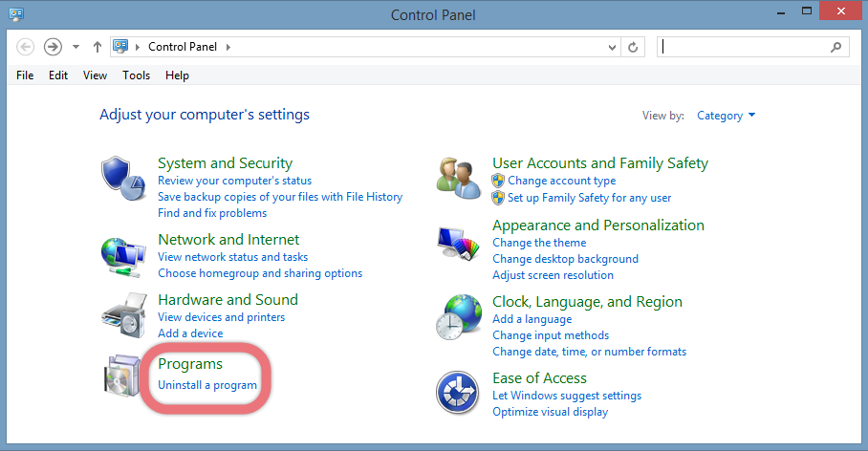Click the Programs disc box icon
868x451 pixels.
point(122,376)
